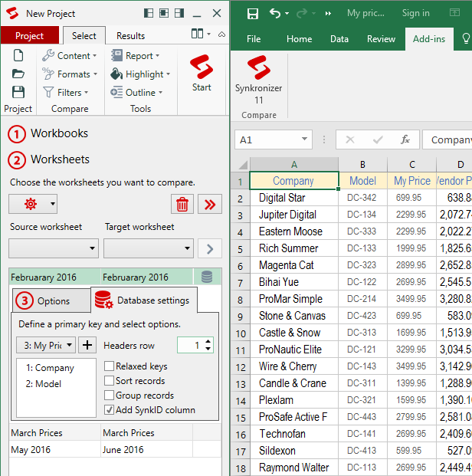Click the database icon on Februarary 2016 row
The width and height of the screenshot is (472, 476).
click(207, 277)
